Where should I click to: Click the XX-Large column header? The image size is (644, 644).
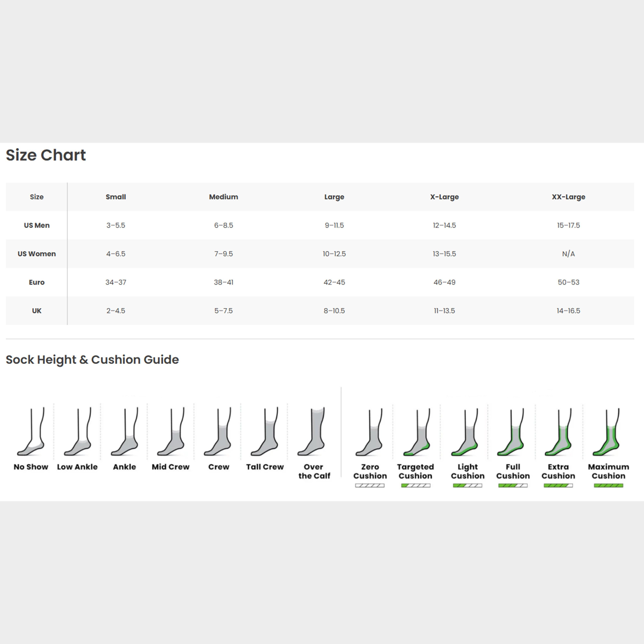tap(568, 197)
